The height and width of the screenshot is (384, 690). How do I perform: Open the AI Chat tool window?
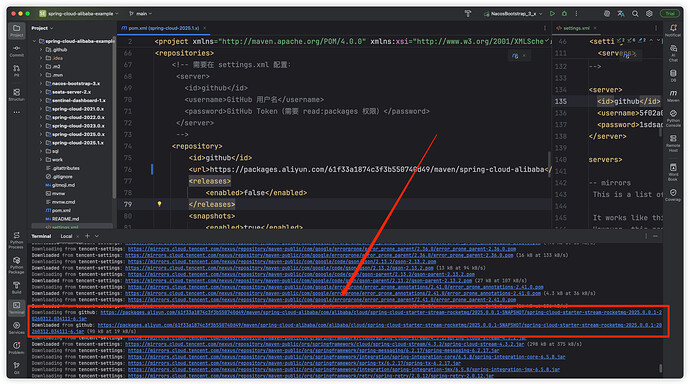[673, 53]
